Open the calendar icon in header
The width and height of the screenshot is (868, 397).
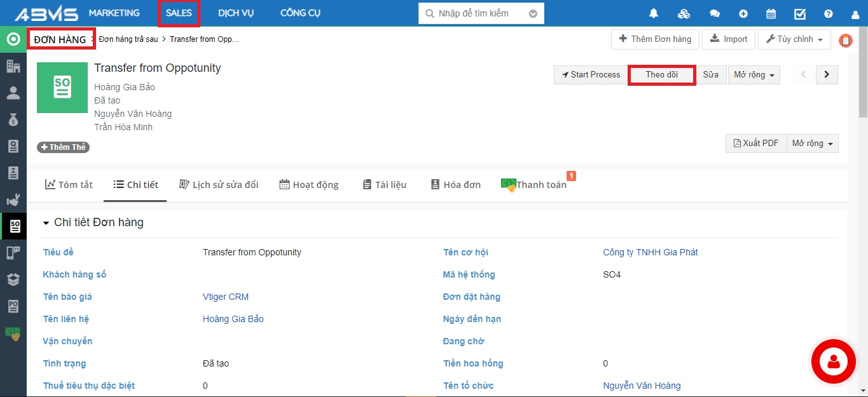pos(771,14)
